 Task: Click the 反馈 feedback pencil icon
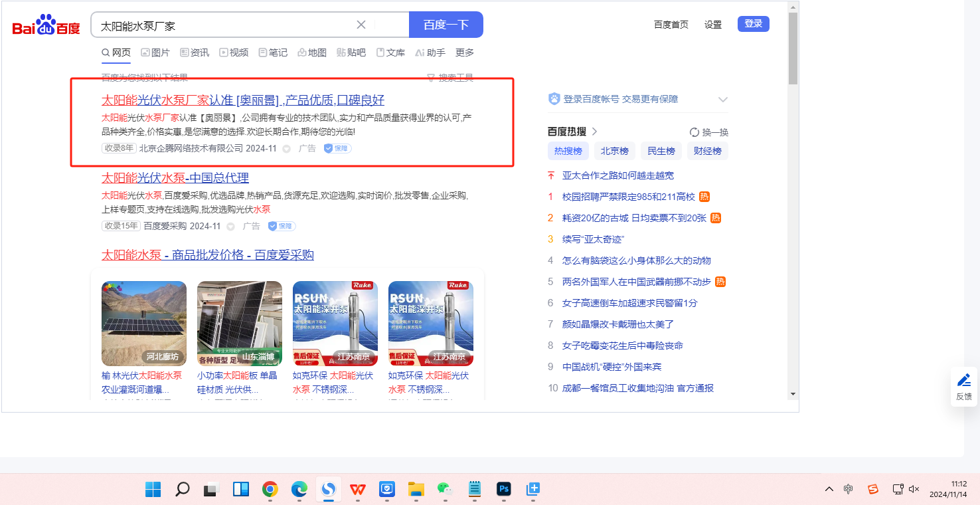click(x=964, y=381)
